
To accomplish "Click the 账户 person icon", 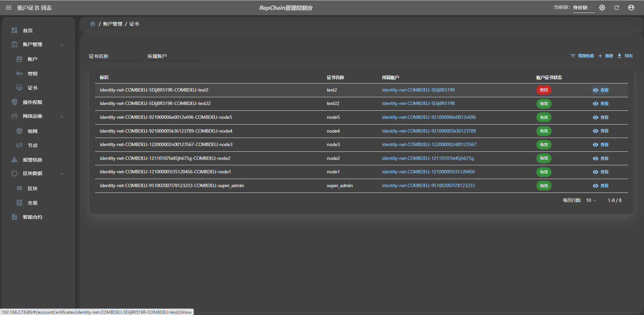I will [20, 59].
